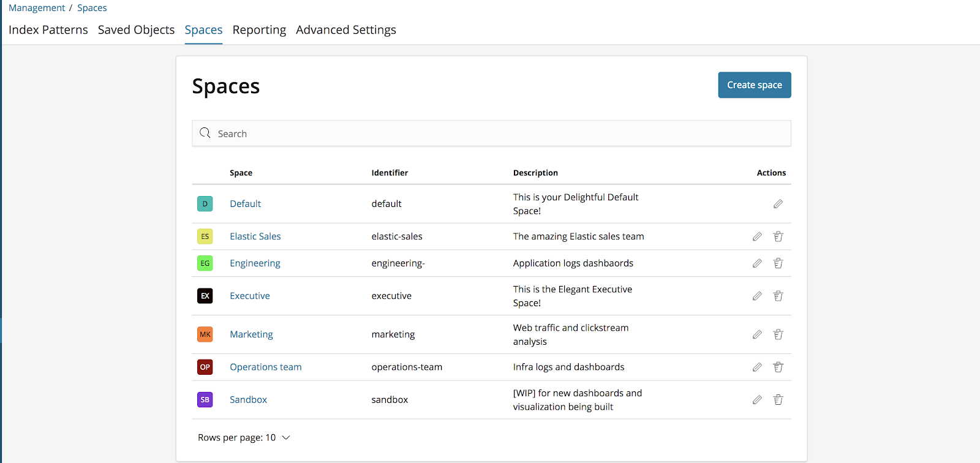
Task: Edit the Engineering space
Action: tap(757, 263)
